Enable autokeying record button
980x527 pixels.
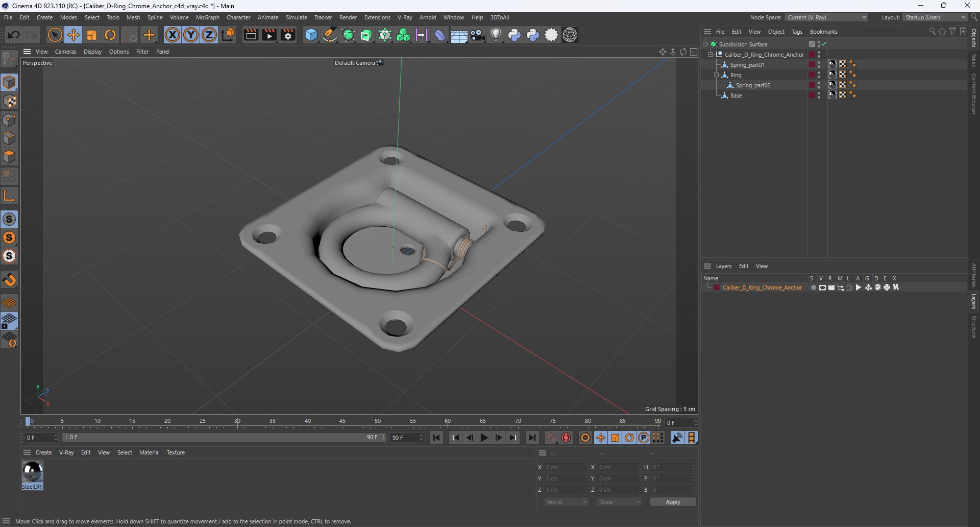coord(566,438)
